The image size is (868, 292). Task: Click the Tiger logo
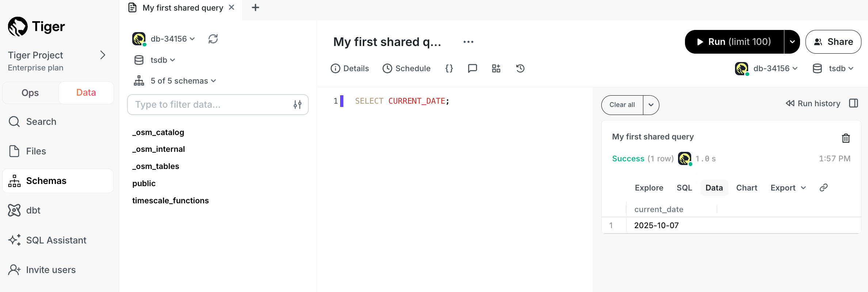pyautogui.click(x=36, y=27)
